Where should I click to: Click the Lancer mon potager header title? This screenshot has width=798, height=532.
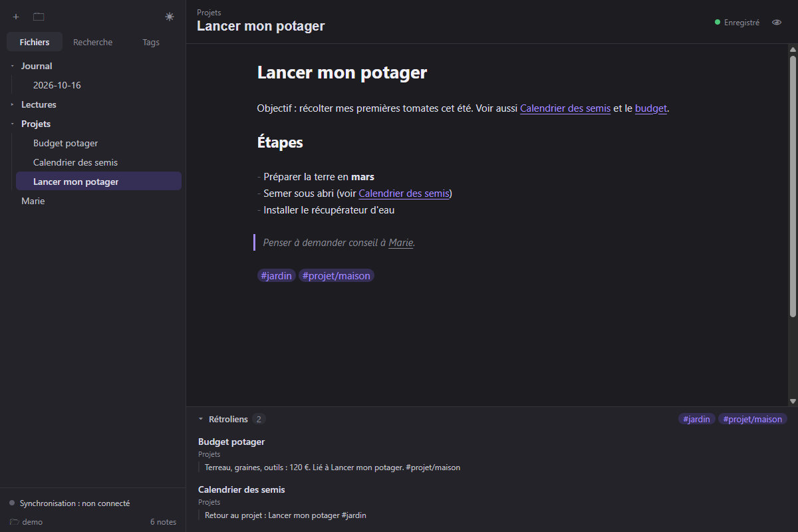(261, 27)
